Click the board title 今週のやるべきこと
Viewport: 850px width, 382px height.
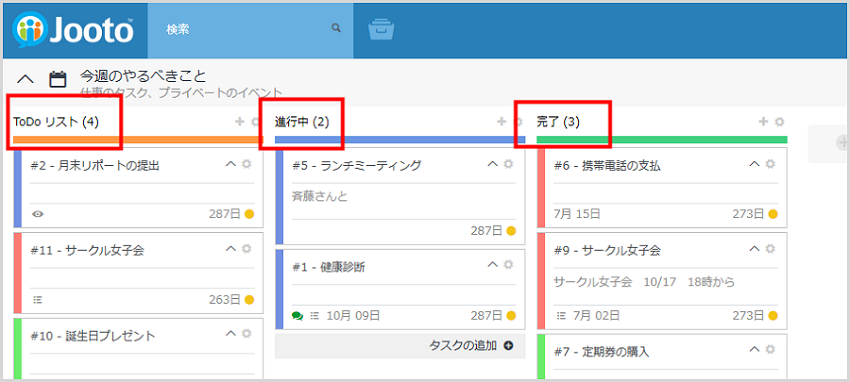144,76
